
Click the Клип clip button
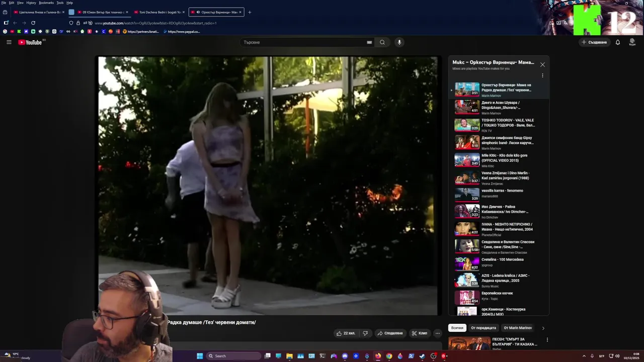click(420, 333)
